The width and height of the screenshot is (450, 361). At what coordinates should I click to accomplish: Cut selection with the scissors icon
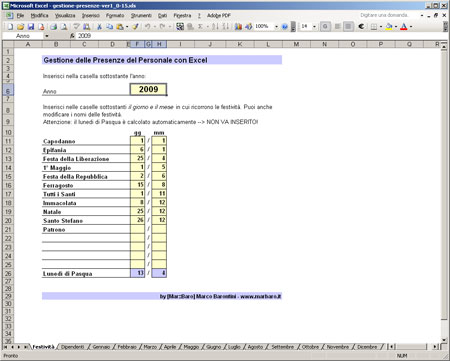tap(99, 27)
